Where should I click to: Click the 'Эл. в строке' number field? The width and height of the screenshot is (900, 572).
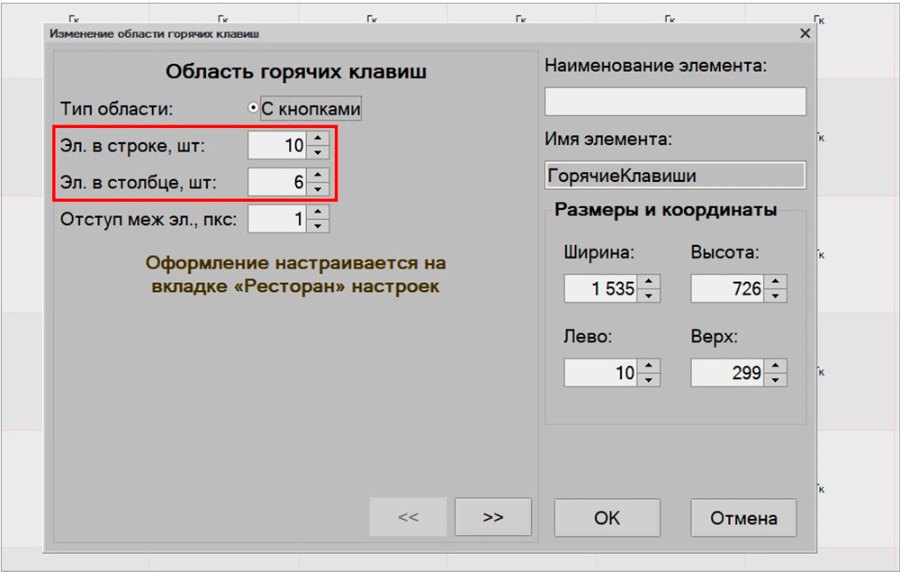tap(278, 145)
